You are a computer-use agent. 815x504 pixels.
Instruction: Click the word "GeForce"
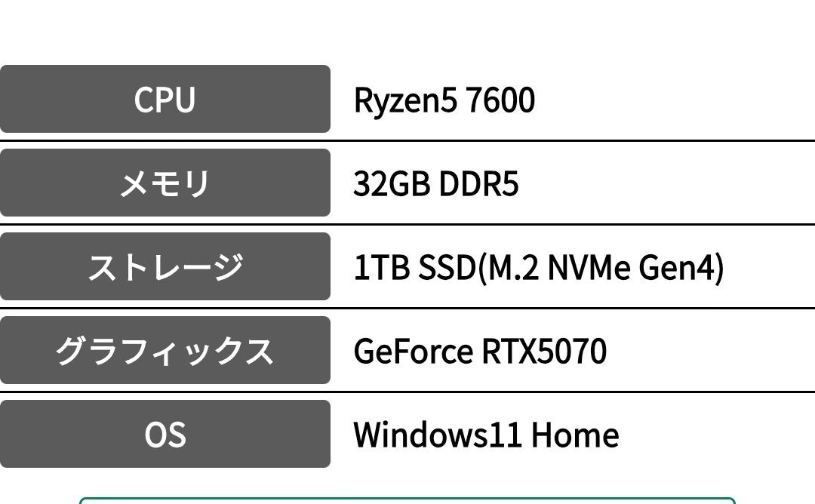(x=411, y=352)
